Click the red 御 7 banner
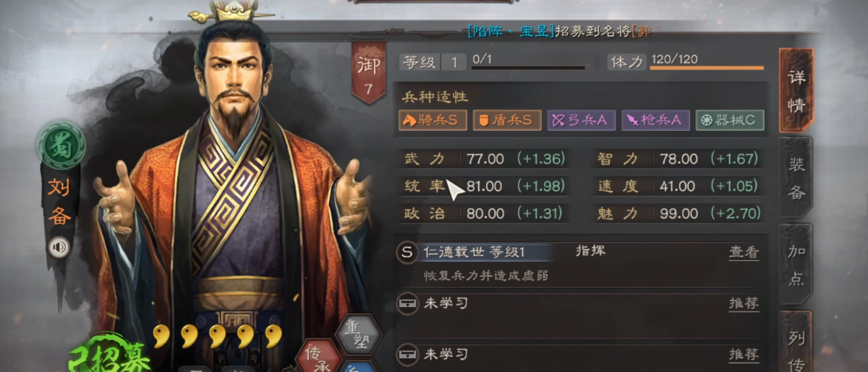The height and width of the screenshot is (372, 868). 369,72
